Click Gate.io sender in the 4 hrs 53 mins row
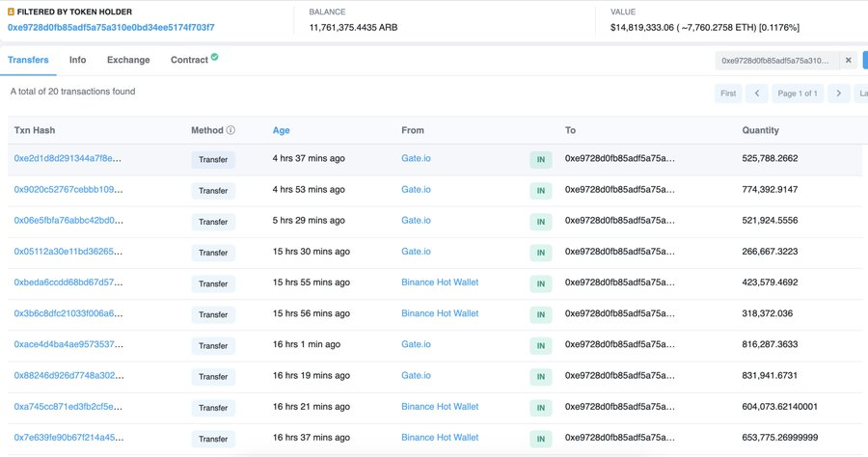Image resolution: width=868 pixels, height=457 pixels. tap(416, 189)
